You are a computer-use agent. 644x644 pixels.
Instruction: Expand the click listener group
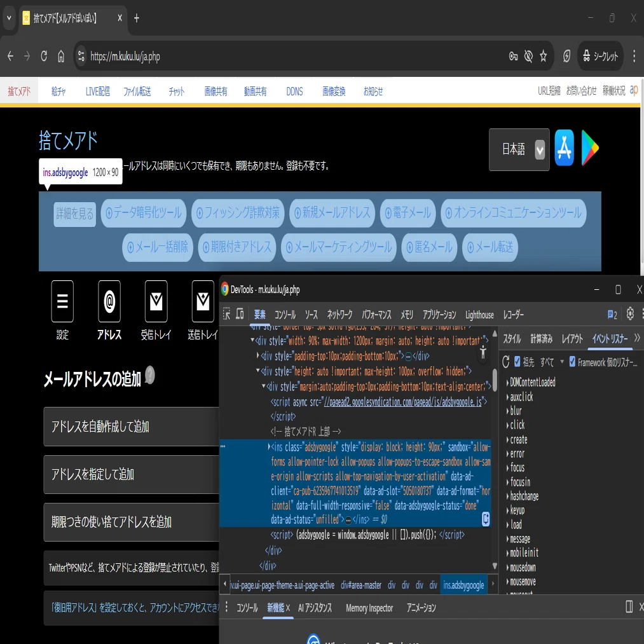pyautogui.click(x=508, y=425)
